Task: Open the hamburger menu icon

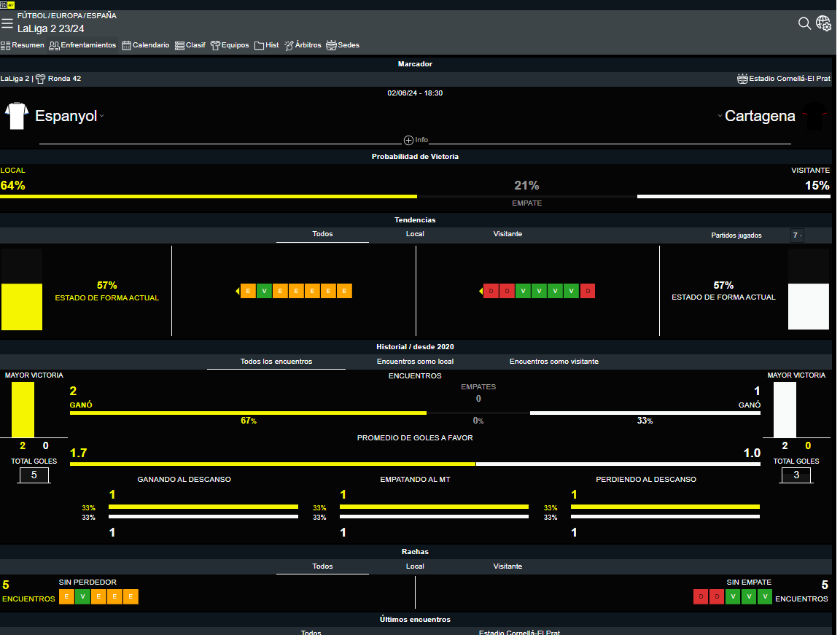Action: click(7, 23)
